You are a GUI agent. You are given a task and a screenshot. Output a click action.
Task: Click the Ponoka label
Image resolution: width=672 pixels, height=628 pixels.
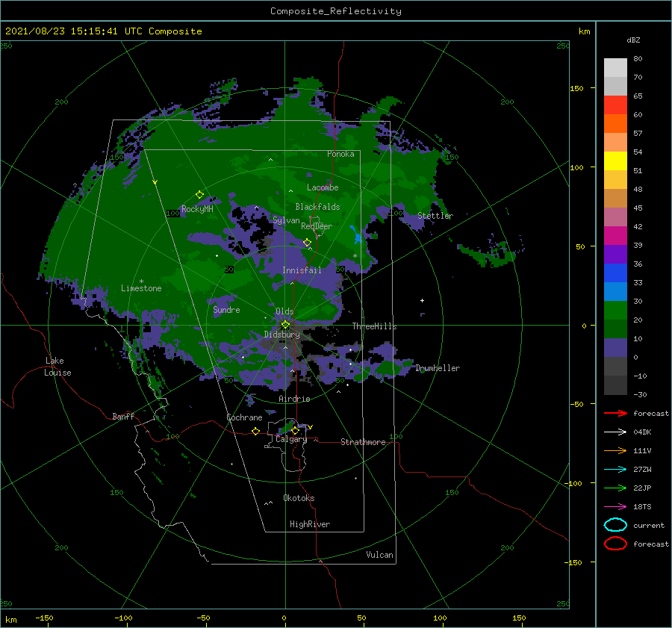pos(340,155)
